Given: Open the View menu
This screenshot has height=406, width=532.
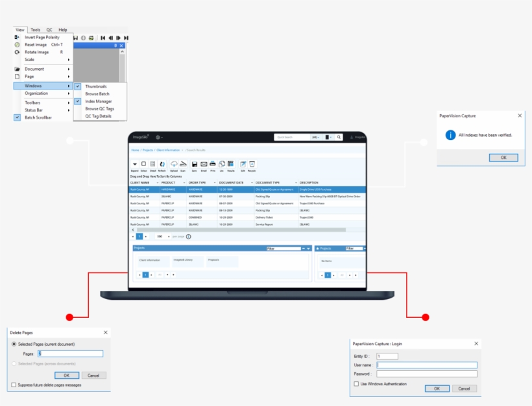Looking at the screenshot, I should 19,30.
